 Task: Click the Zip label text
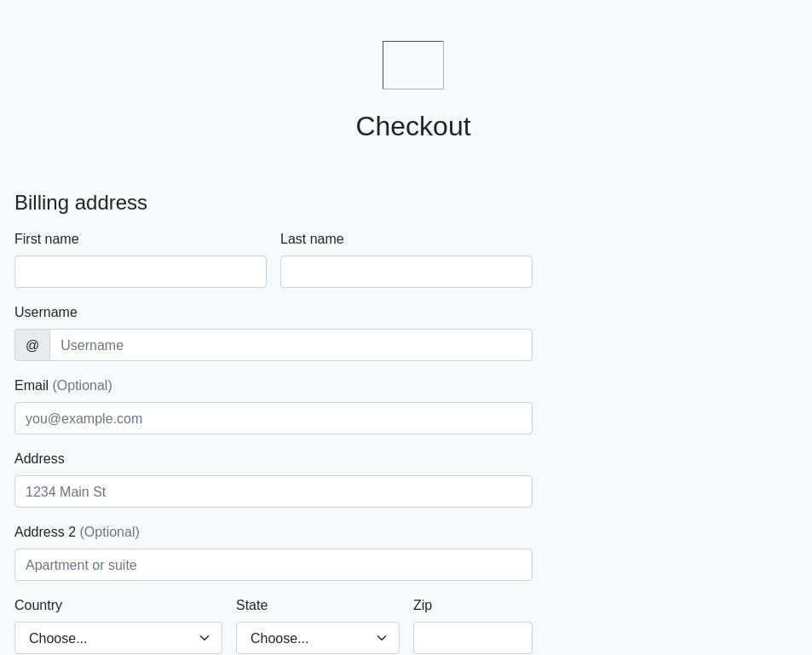[423, 606]
